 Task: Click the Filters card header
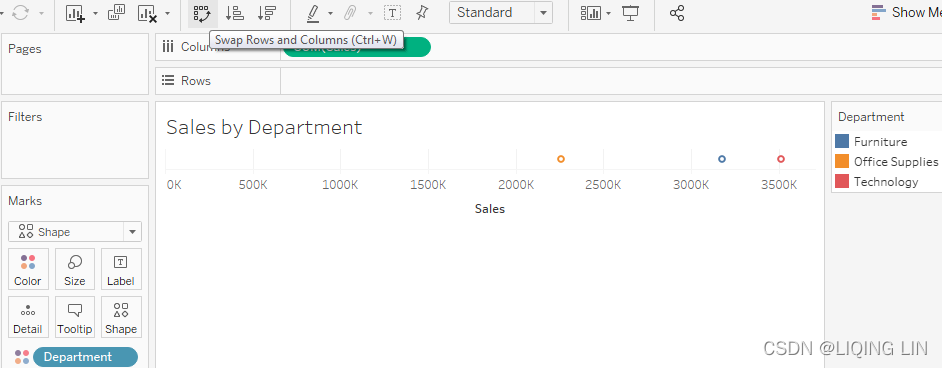(x=25, y=116)
